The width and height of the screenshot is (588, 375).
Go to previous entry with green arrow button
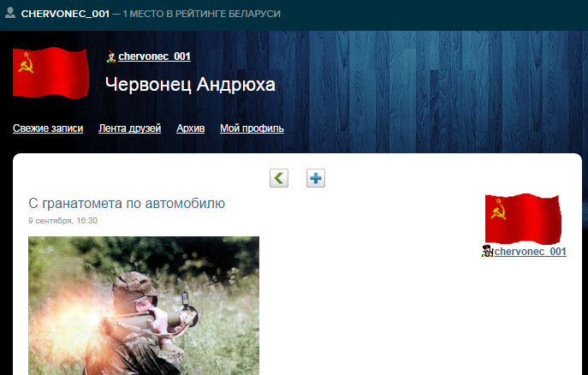tap(279, 178)
